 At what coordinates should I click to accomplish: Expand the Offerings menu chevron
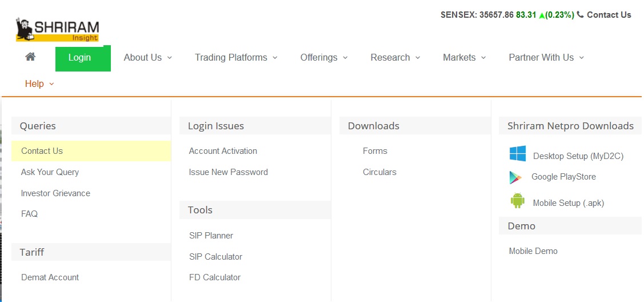(345, 58)
